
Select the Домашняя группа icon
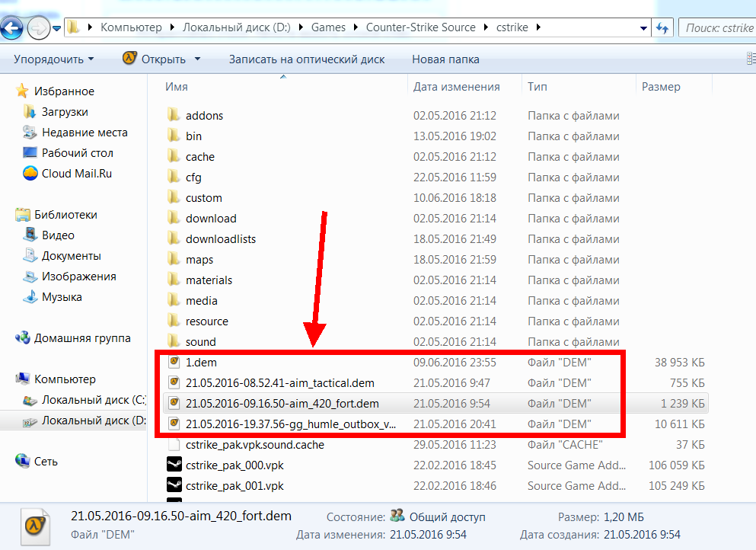(x=22, y=337)
